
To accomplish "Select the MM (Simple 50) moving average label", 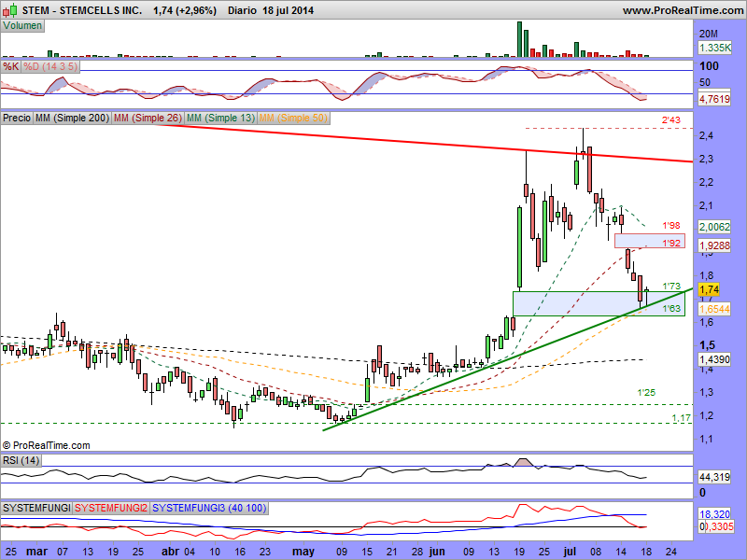I will (293, 118).
